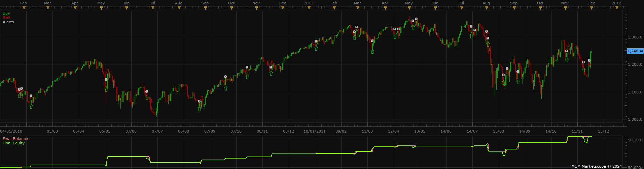Viewport: 644px width, 169px height.
Task: Click the 07/10 date label
Action: (236, 131)
